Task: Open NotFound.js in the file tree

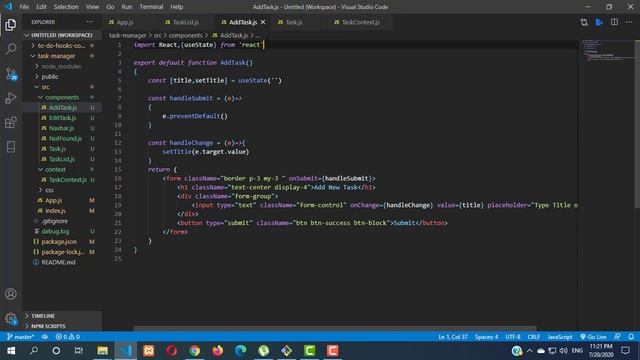Action: pyautogui.click(x=65, y=138)
